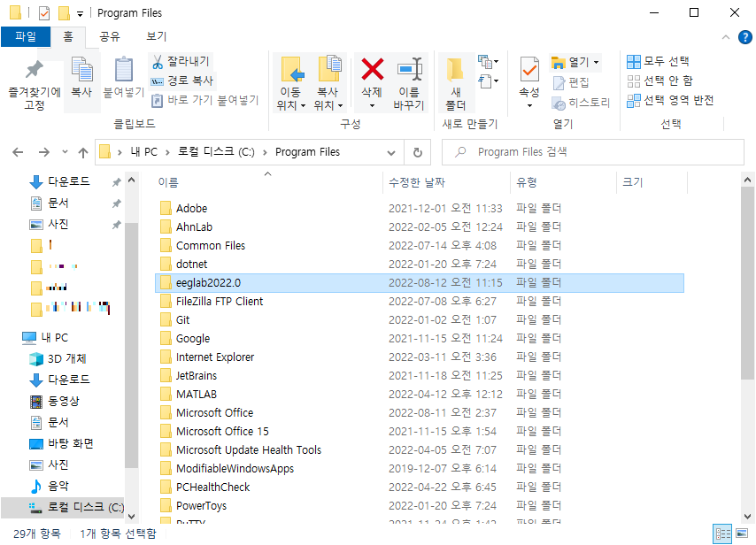
Task: Open the File (파일) tab
Action: click(26, 36)
